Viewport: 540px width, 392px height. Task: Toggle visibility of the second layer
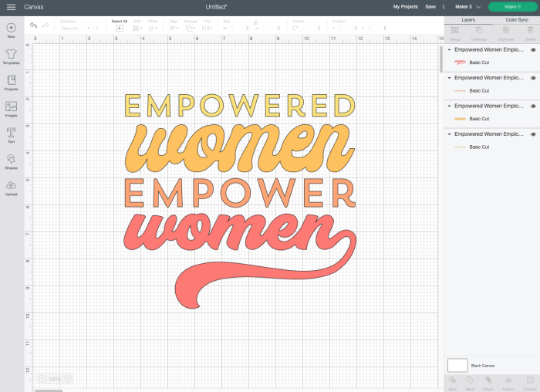[x=533, y=78]
